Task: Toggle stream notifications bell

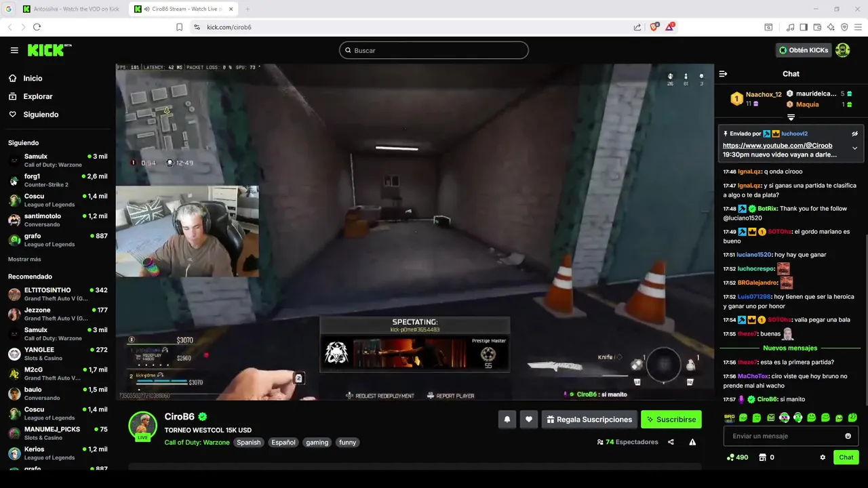Action: click(x=507, y=420)
